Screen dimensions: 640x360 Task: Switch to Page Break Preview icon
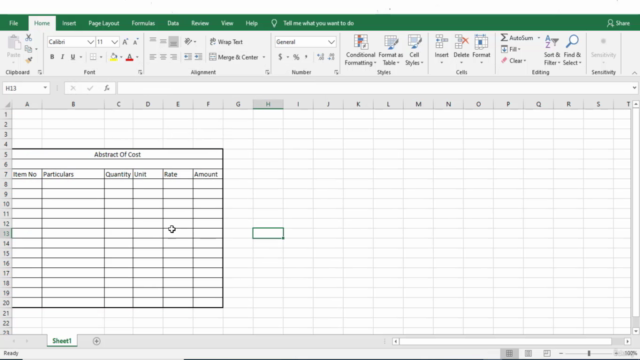pyautogui.click(x=547, y=353)
